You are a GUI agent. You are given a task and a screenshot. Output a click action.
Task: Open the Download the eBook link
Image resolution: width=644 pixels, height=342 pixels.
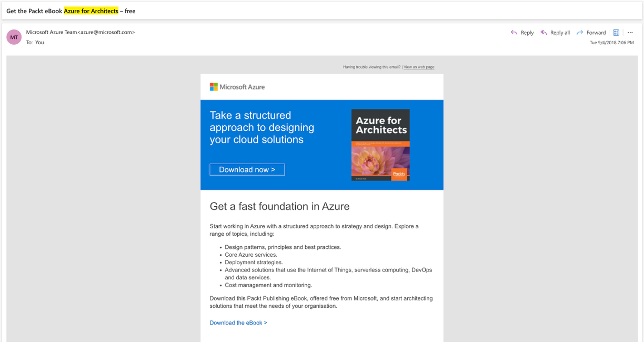click(x=238, y=323)
